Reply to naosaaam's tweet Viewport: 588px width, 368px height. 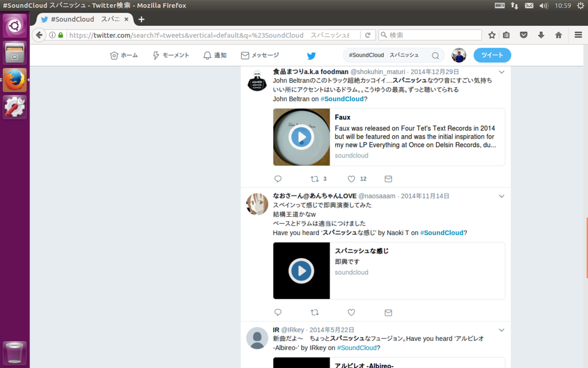278,312
